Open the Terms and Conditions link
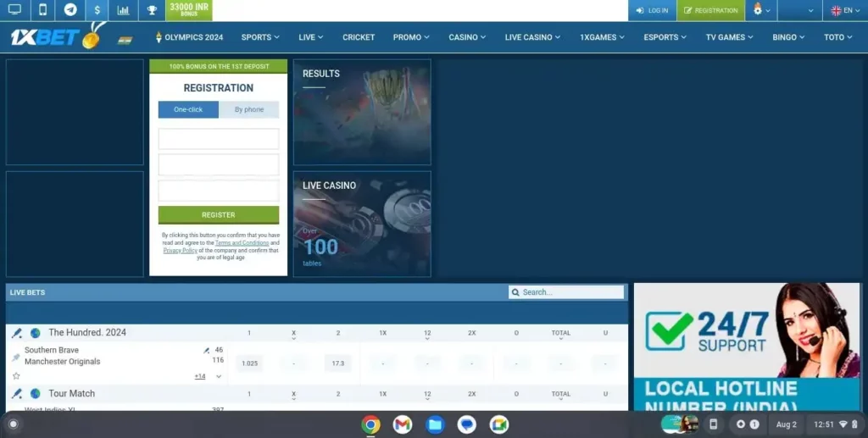868x438 pixels. pos(242,243)
